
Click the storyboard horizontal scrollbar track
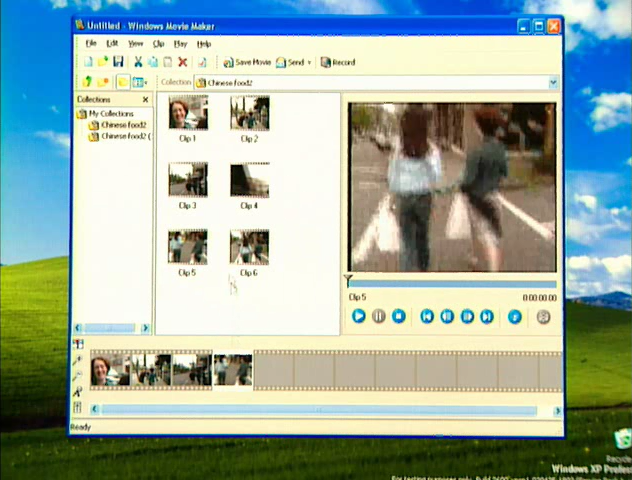click(319, 410)
